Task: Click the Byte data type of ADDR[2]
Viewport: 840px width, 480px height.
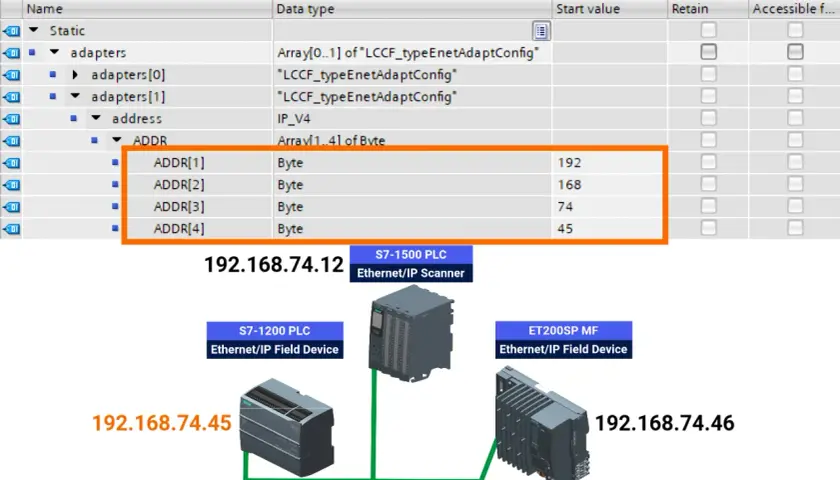Action: pyautogui.click(x=411, y=184)
